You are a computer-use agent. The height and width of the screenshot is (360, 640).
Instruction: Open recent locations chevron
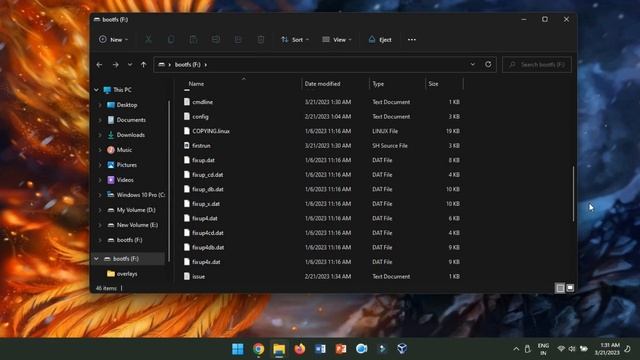[130, 64]
